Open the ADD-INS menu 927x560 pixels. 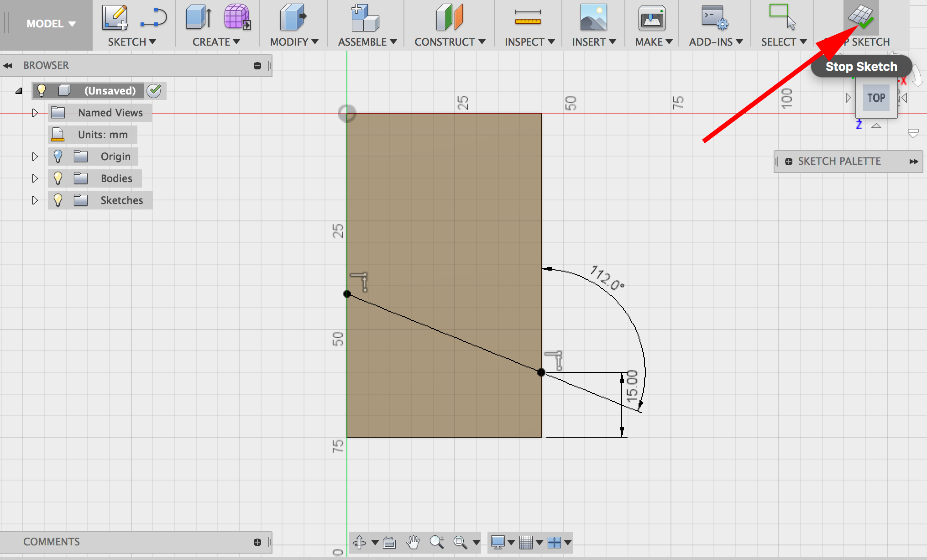[x=716, y=42]
